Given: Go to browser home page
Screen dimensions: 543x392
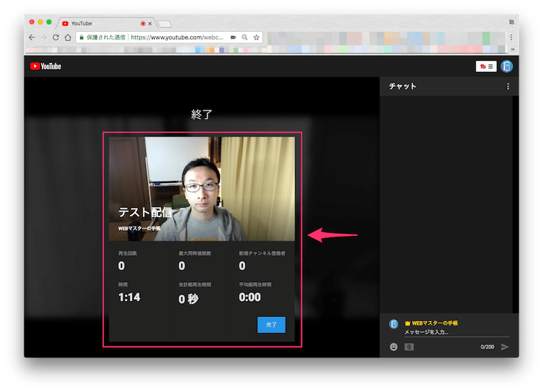Looking at the screenshot, I should [x=68, y=37].
